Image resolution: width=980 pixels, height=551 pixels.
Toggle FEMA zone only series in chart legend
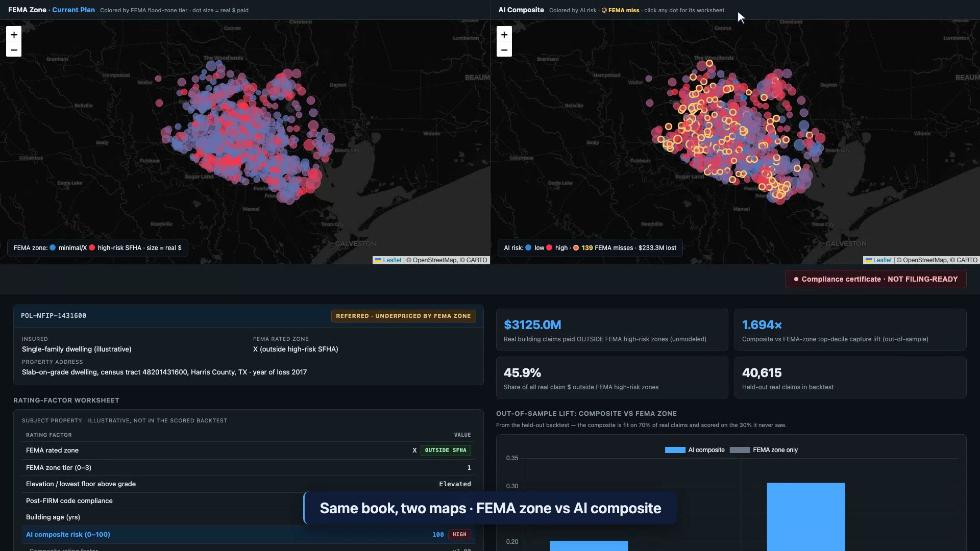(x=764, y=450)
